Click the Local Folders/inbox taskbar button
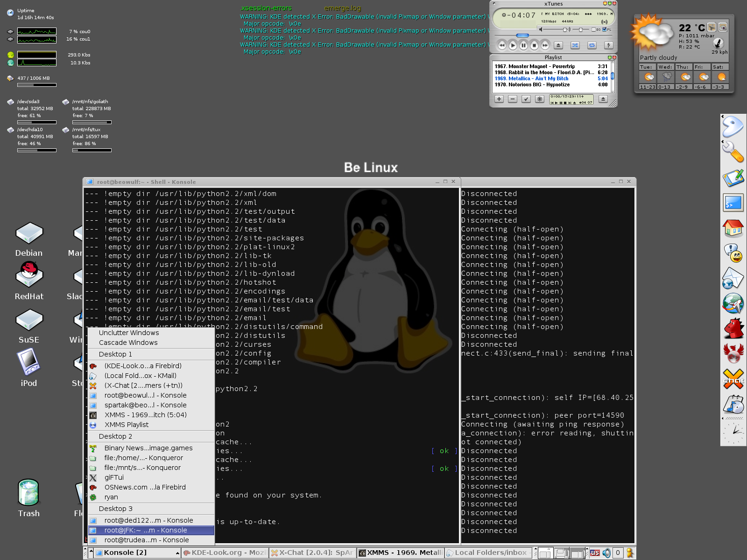The height and width of the screenshot is (560, 747). (488, 553)
